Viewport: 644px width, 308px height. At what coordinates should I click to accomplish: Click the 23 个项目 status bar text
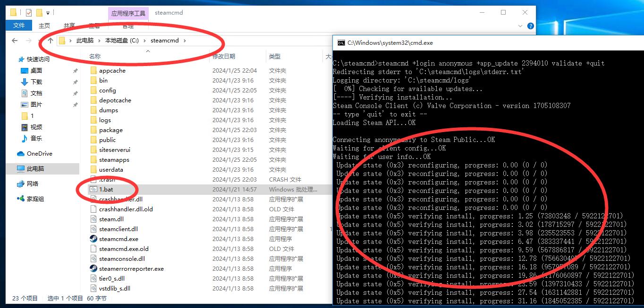point(25,299)
